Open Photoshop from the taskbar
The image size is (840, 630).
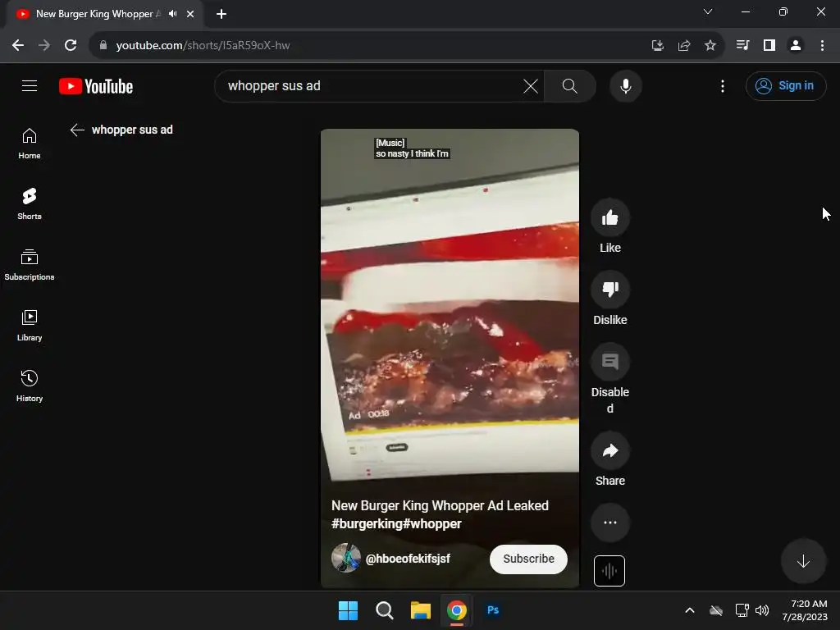point(493,610)
